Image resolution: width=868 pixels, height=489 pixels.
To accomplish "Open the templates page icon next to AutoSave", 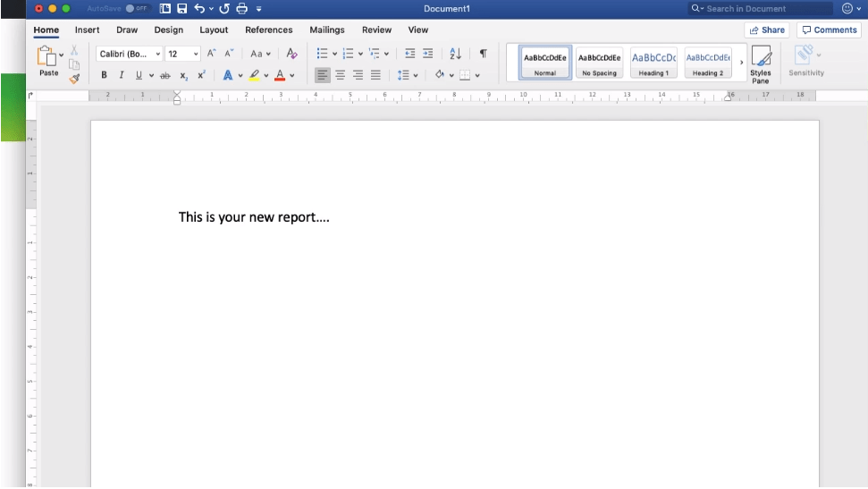I will [x=165, y=8].
